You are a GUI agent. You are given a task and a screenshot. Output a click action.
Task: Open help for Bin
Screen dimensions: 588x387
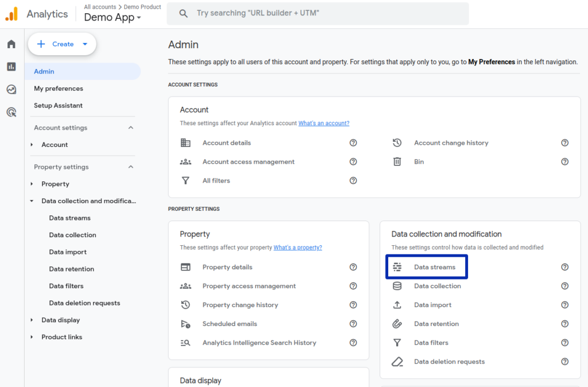tap(565, 161)
